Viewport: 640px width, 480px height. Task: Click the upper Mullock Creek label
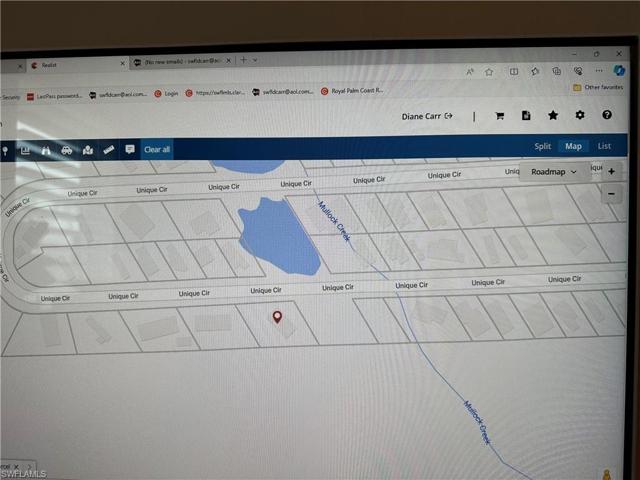[x=334, y=221]
